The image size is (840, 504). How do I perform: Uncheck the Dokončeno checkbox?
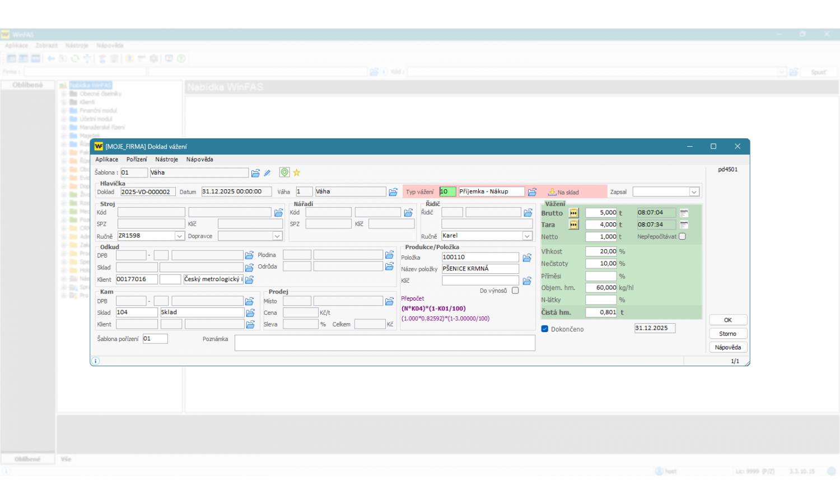point(545,329)
